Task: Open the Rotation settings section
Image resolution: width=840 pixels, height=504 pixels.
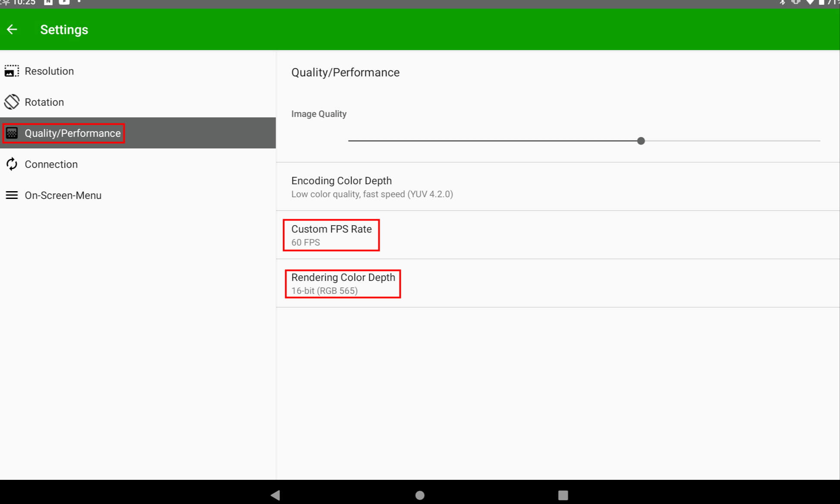Action: 44,102
